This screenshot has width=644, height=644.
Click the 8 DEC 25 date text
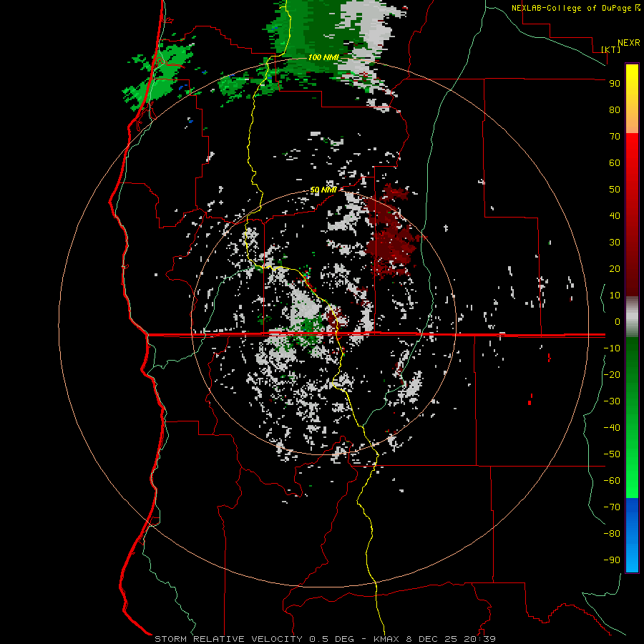pyautogui.click(x=431, y=639)
